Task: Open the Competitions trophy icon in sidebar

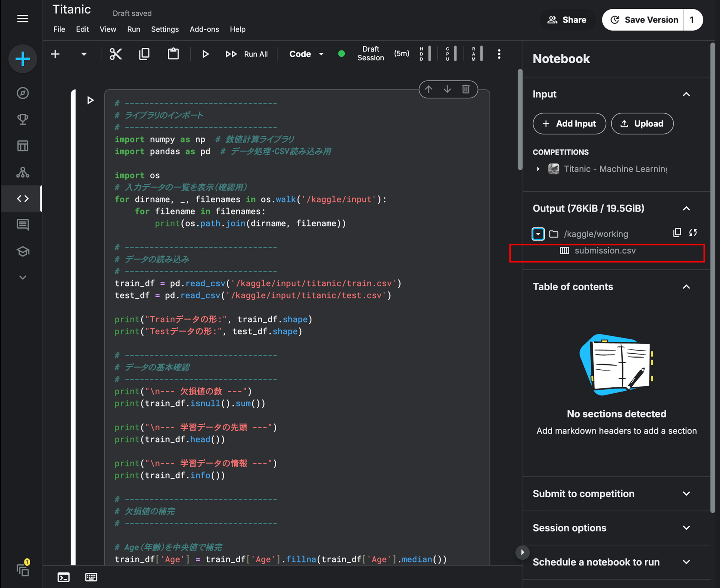Action: [23, 119]
